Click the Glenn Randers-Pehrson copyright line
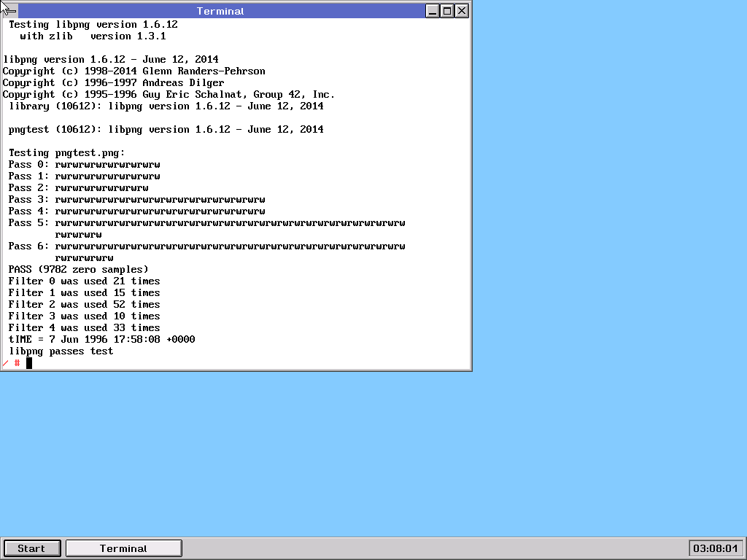Image resolution: width=747 pixels, height=560 pixels. (x=134, y=71)
